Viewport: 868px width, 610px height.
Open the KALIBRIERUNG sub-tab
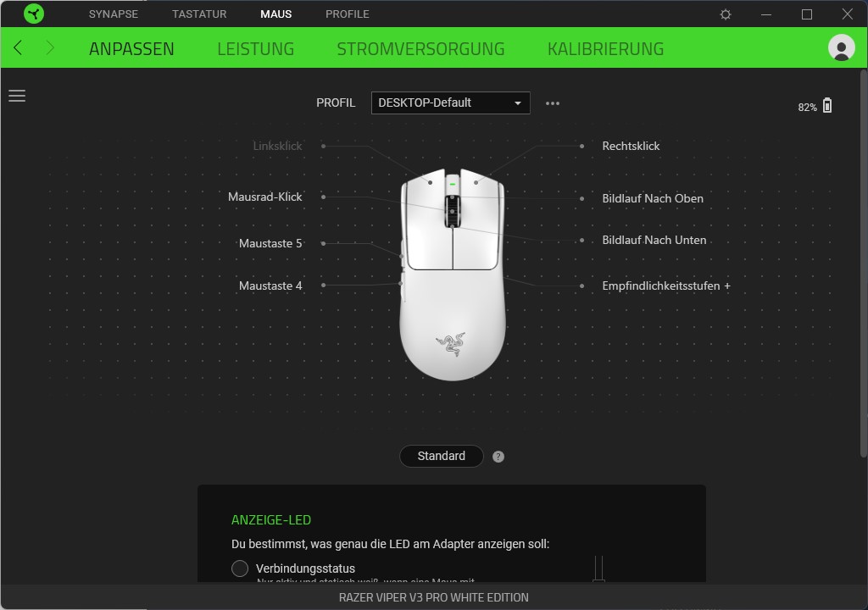point(605,48)
